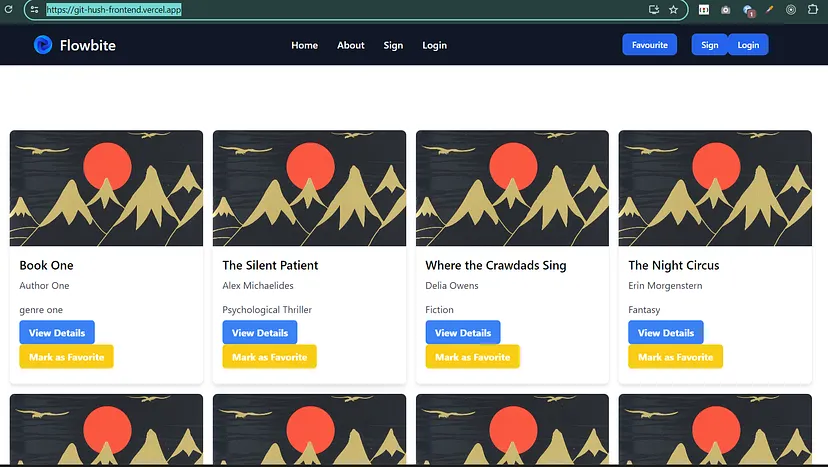Click the title "Book One"
Viewport: 828px width, 467px height.
pos(46,265)
